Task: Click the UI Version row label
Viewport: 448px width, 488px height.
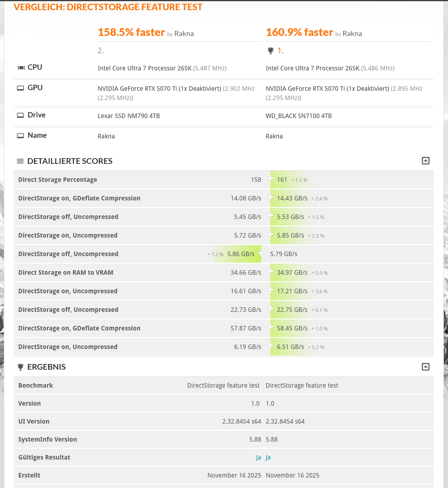Action: point(34,421)
